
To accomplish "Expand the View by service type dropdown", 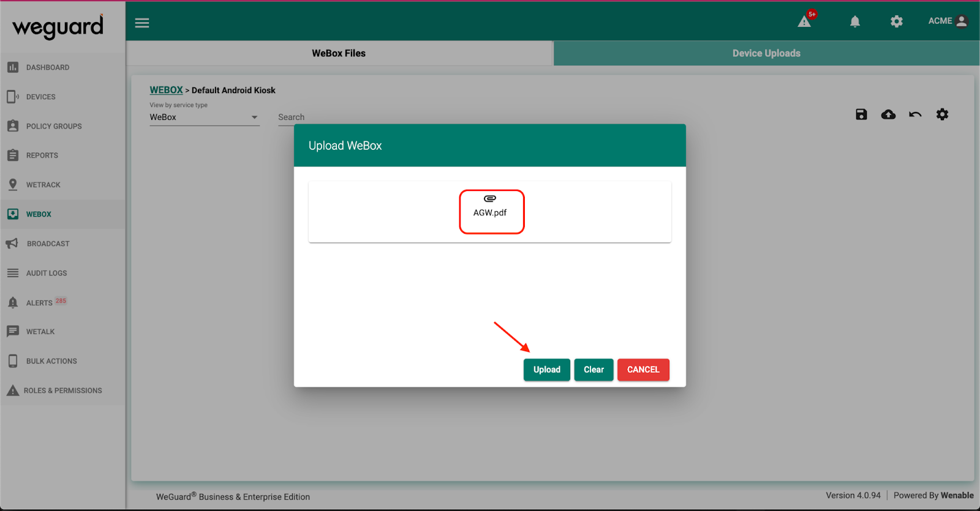I will point(205,117).
